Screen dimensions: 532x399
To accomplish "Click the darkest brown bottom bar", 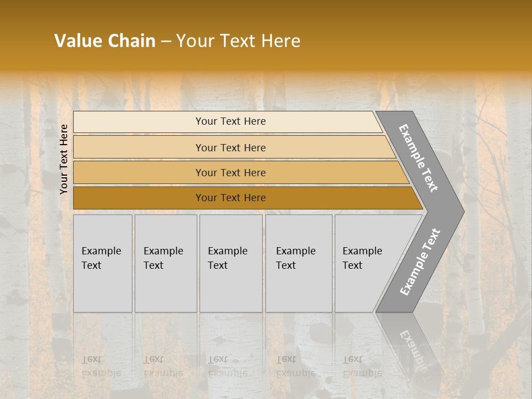I will coord(230,198).
